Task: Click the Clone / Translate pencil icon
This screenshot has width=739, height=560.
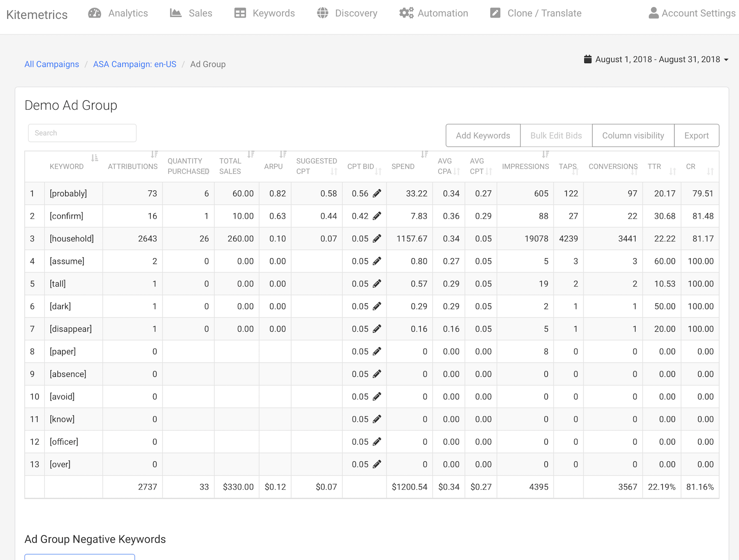Action: 495,13
